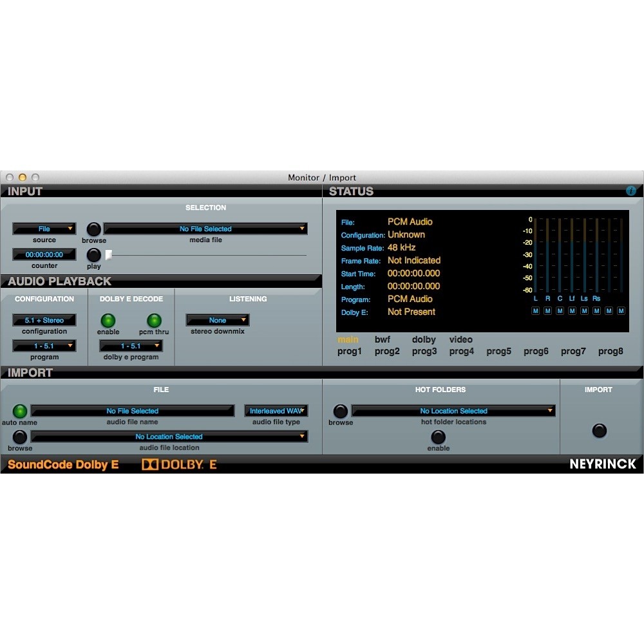Toggle the pcm thru LED
The image size is (644, 644).
[154, 320]
